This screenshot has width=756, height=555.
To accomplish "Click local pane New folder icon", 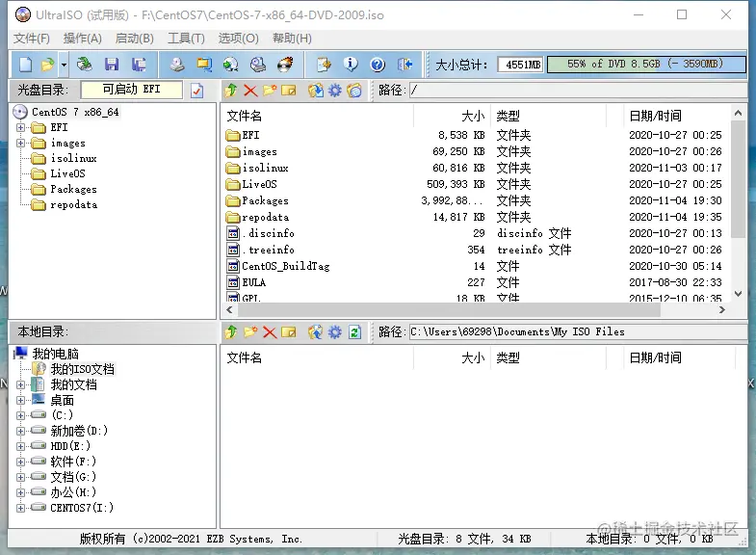I will click(250, 331).
